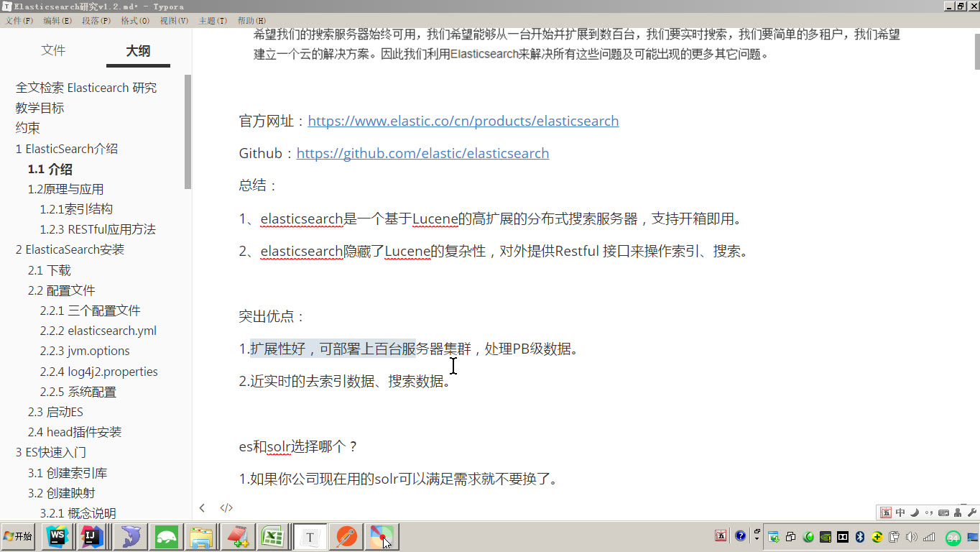This screenshot has width=980, height=552.
Task: Open the 编辑(E) menu
Action: point(57,21)
